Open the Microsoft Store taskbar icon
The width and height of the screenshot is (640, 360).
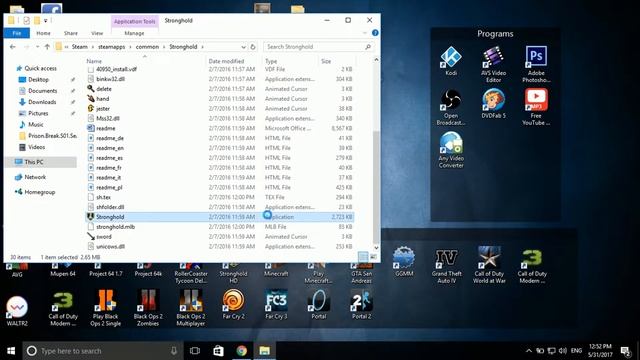pyautogui.click(x=218, y=351)
